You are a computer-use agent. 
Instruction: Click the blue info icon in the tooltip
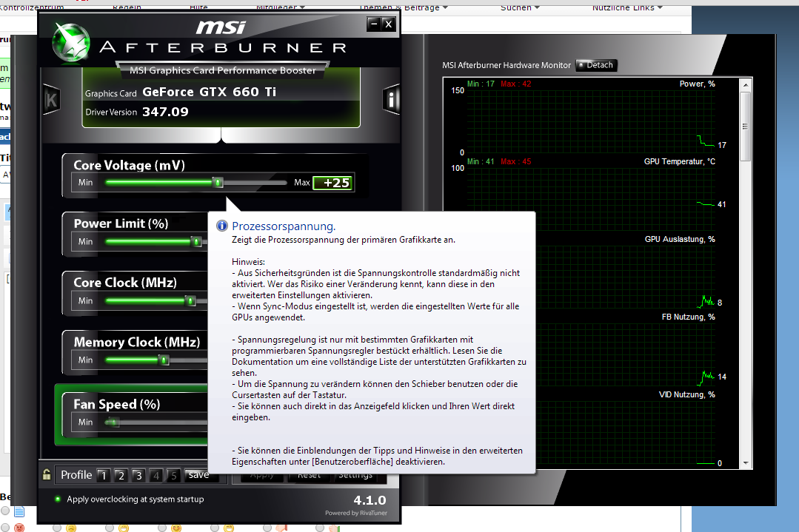click(222, 226)
